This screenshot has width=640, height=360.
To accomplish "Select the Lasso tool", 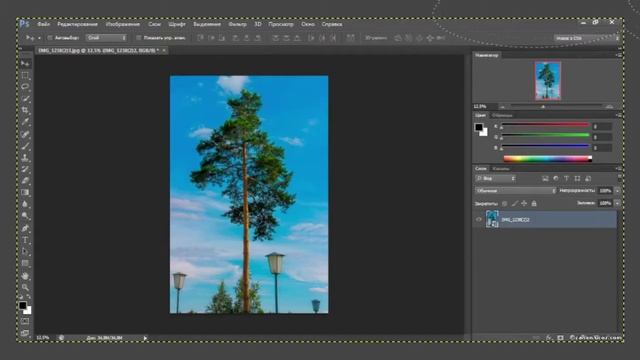I will pos(25,87).
